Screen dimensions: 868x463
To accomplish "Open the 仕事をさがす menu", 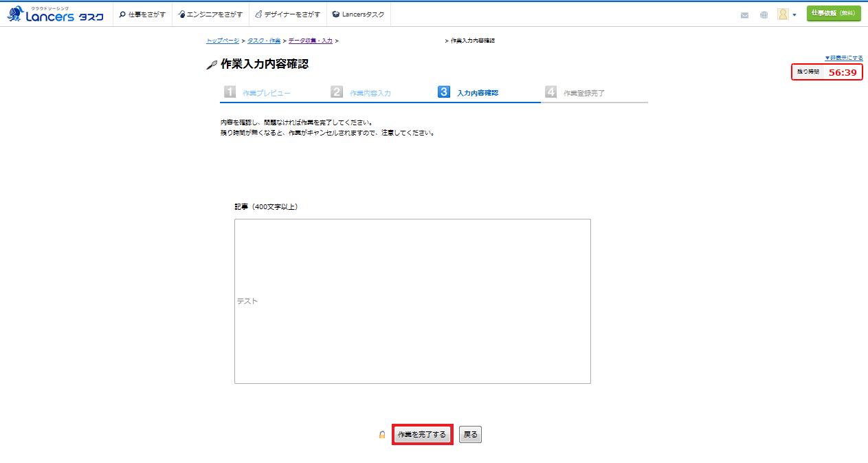I will pos(142,14).
